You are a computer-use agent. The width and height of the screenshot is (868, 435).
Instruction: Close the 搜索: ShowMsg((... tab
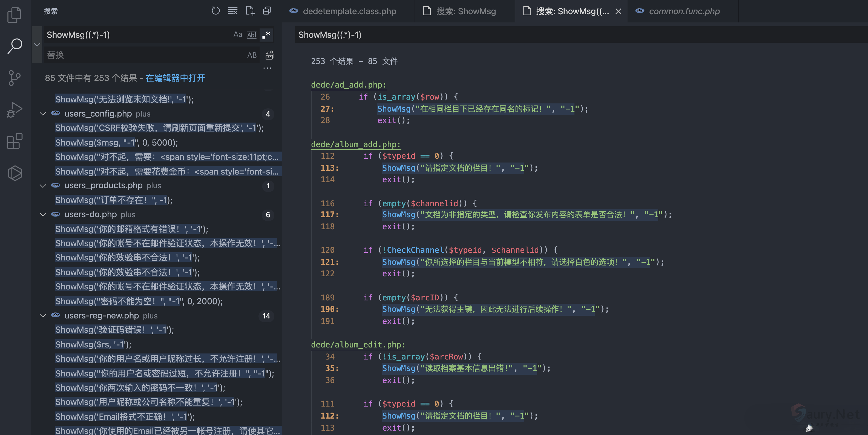(x=618, y=11)
